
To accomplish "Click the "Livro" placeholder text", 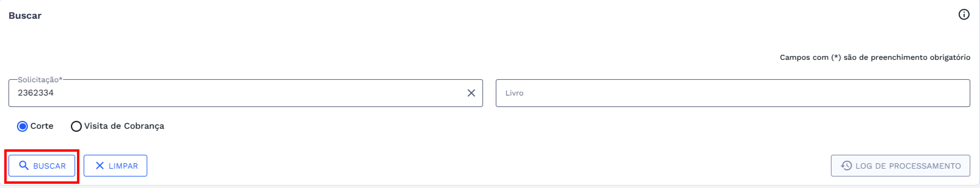I will pos(514,93).
